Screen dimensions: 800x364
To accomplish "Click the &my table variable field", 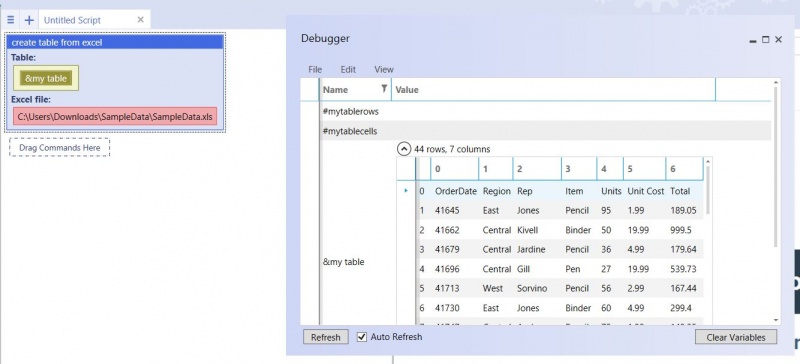I will coord(46,78).
